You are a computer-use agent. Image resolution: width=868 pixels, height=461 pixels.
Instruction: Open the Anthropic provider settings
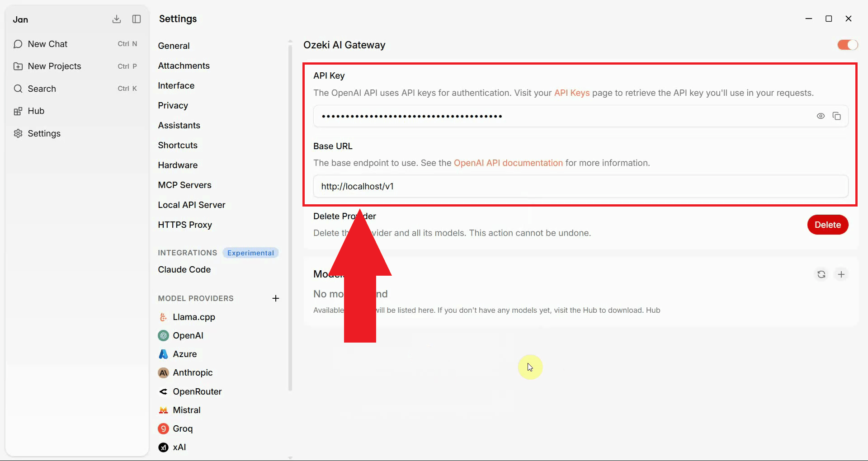(192, 372)
